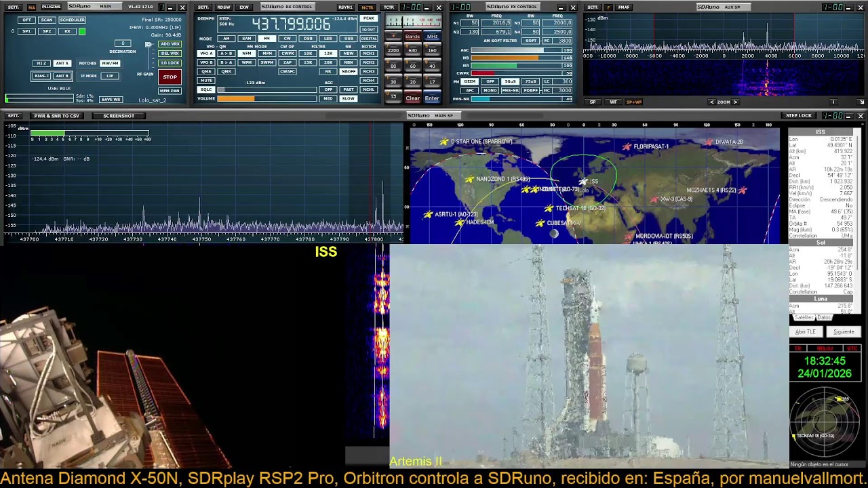Open the Datos tab in Orbitron panel
The height and width of the screenshot is (488, 868).
tap(824, 317)
